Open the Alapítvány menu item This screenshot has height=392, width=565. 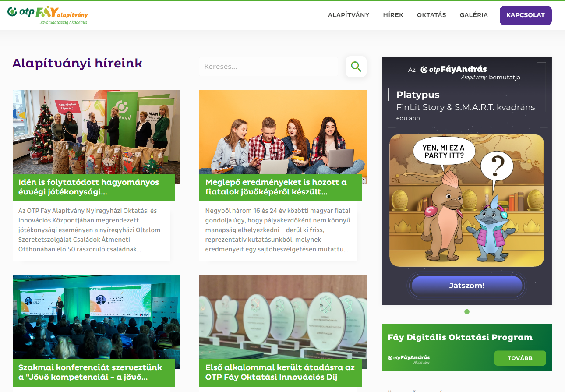pyautogui.click(x=349, y=15)
